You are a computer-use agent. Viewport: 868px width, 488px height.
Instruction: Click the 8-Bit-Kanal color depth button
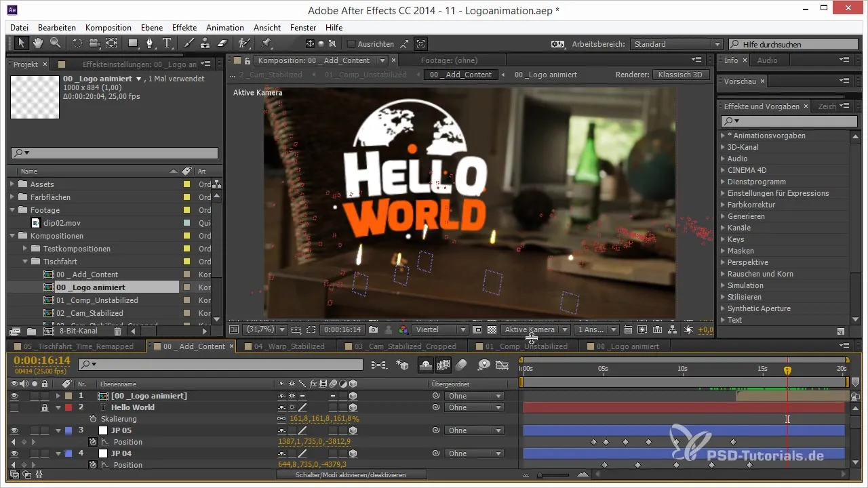pyautogui.click(x=79, y=331)
